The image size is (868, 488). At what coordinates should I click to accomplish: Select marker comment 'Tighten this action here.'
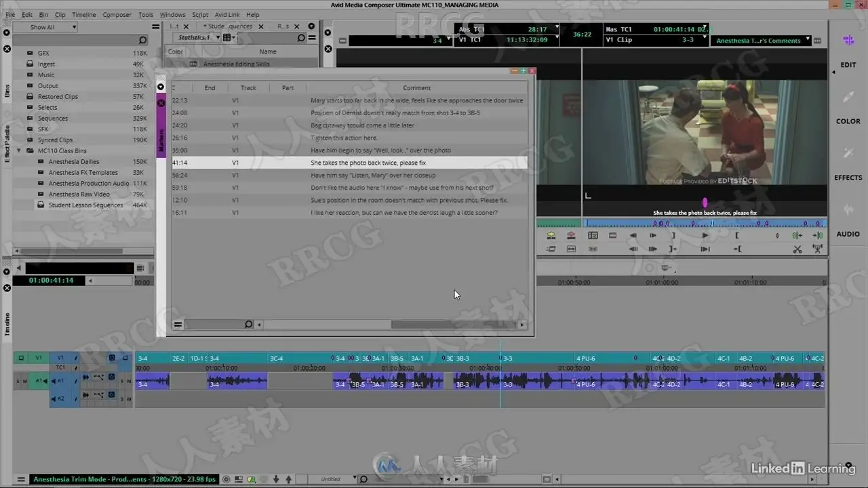click(344, 138)
